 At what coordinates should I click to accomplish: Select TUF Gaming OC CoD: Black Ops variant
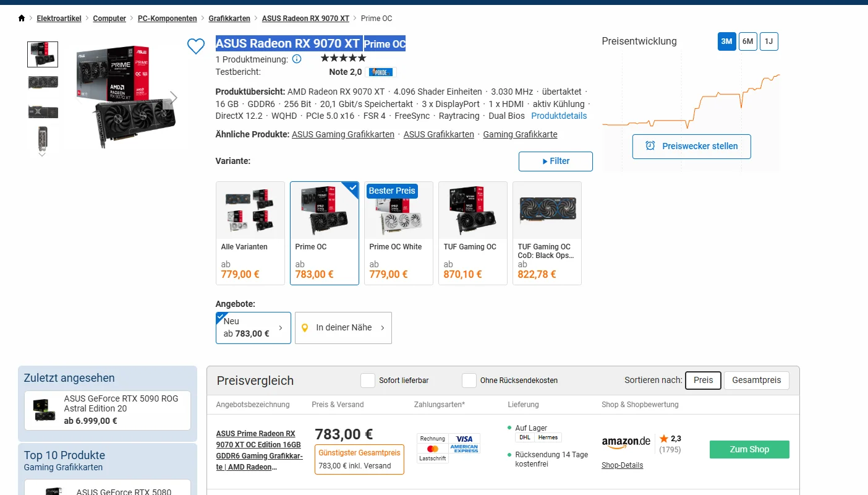point(547,233)
